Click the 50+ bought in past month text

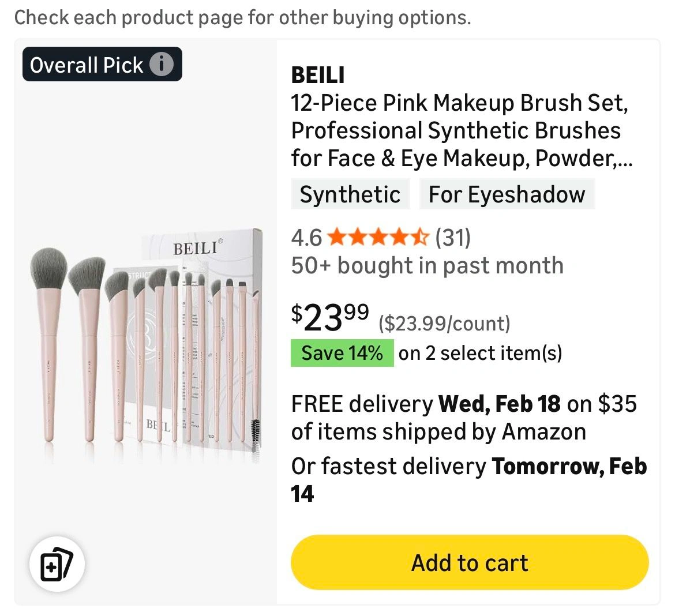coord(427,265)
